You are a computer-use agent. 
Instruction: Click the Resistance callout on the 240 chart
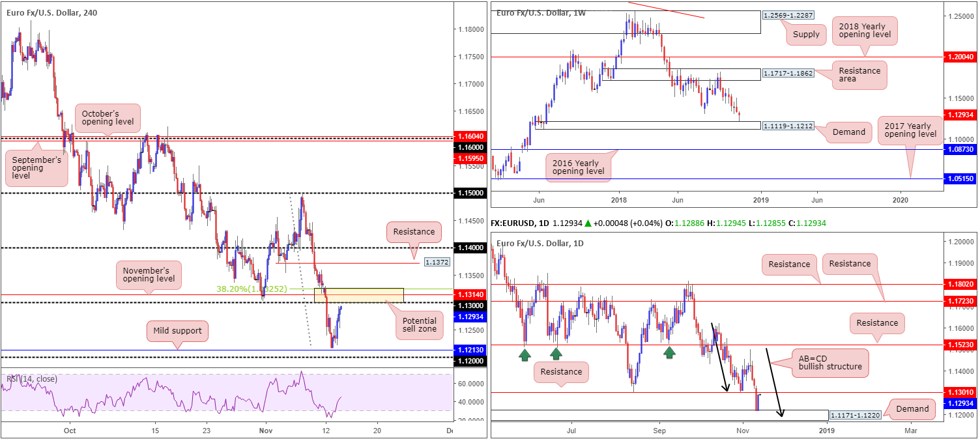[414, 231]
